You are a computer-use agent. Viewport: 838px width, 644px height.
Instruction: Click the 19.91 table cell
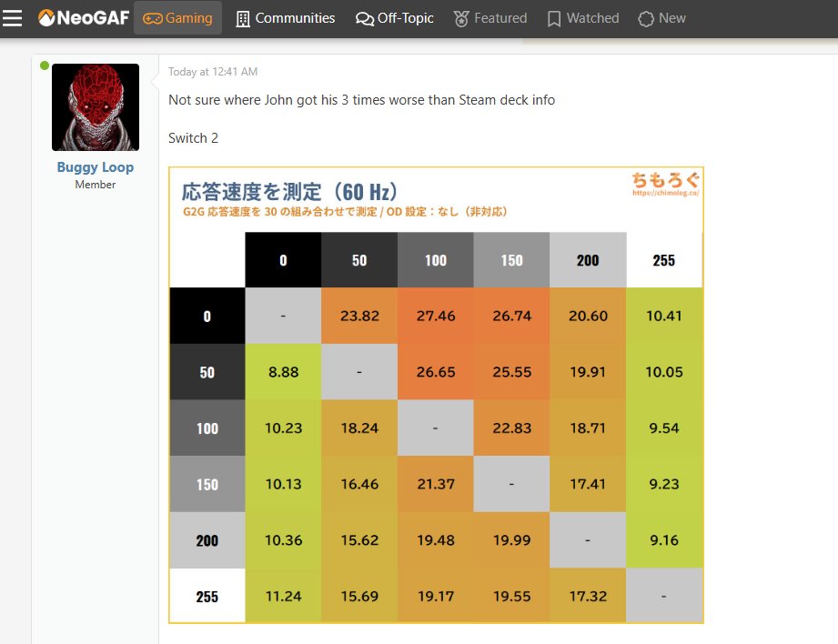coord(588,372)
